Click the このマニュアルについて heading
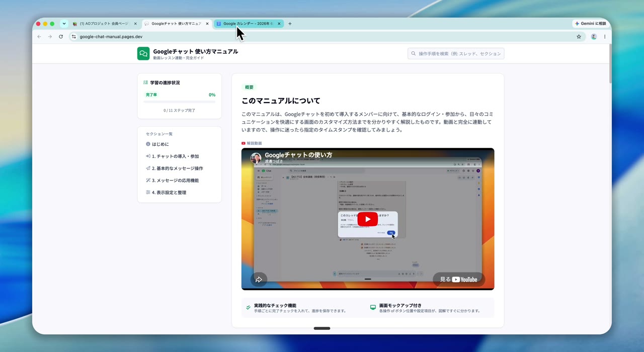This screenshot has height=352, width=644. click(x=281, y=101)
